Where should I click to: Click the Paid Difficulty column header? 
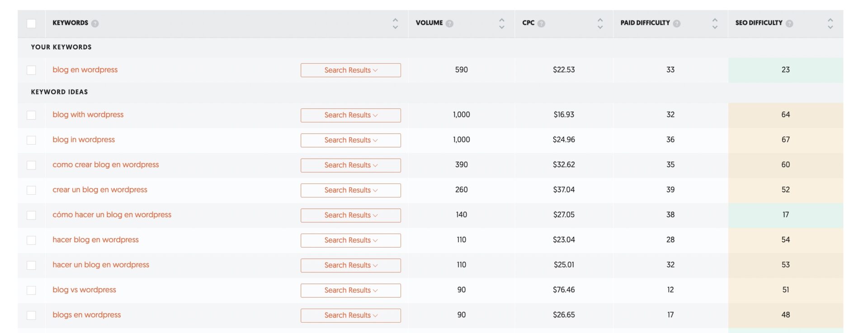[645, 23]
